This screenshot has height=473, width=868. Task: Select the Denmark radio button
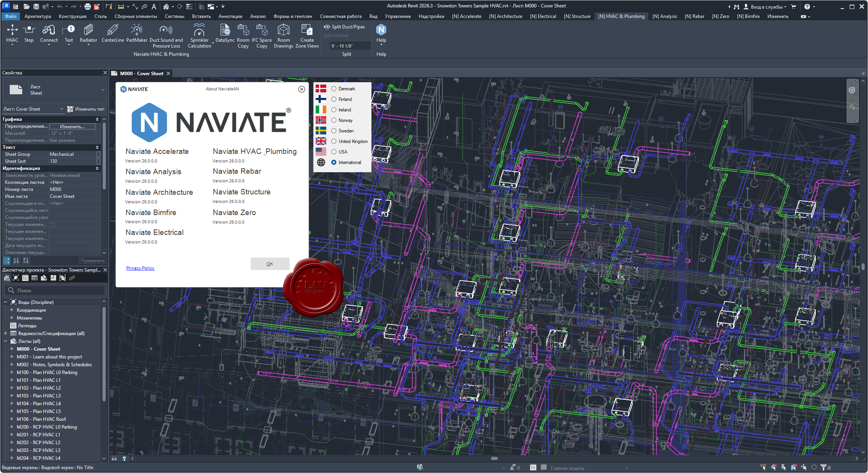[x=334, y=89]
